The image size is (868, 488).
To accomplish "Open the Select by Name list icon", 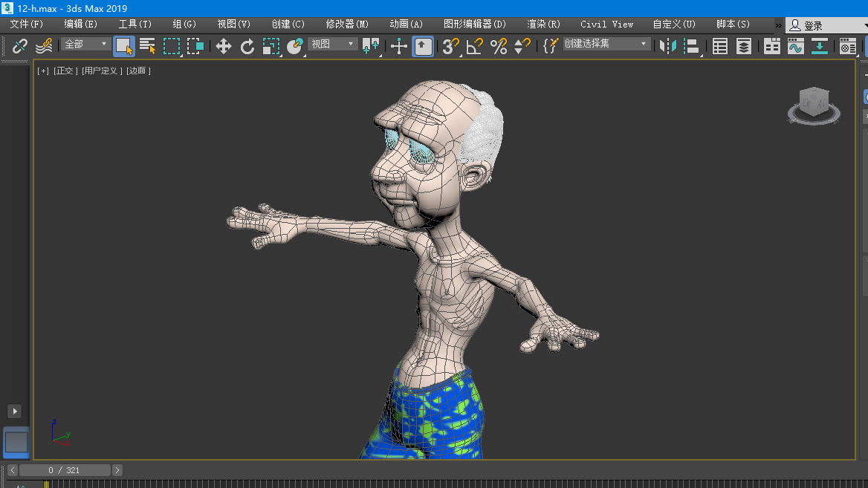I will (148, 46).
